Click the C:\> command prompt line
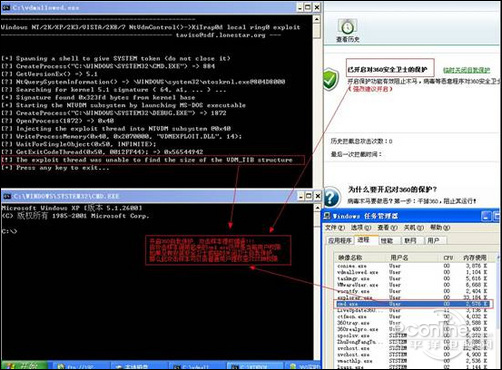This screenshot has height=370, width=502. [x=9, y=231]
